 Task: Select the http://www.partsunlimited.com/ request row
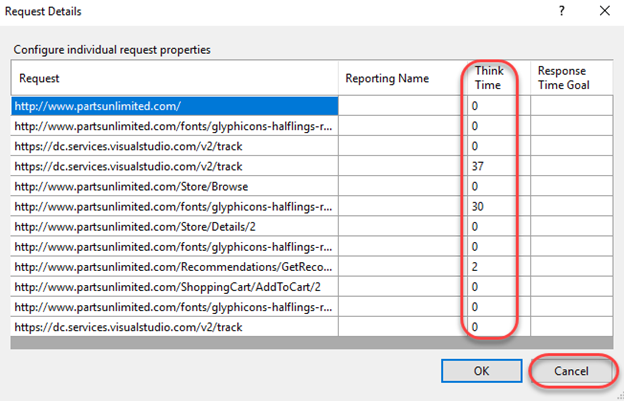pos(175,106)
